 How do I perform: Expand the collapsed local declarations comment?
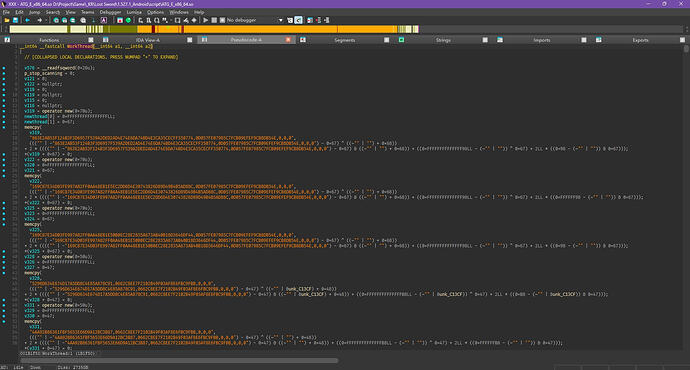pyautogui.click(x=101, y=57)
